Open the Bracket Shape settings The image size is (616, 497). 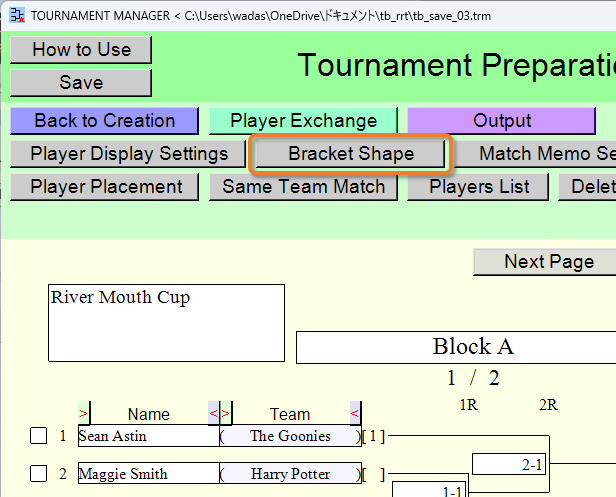pyautogui.click(x=351, y=154)
